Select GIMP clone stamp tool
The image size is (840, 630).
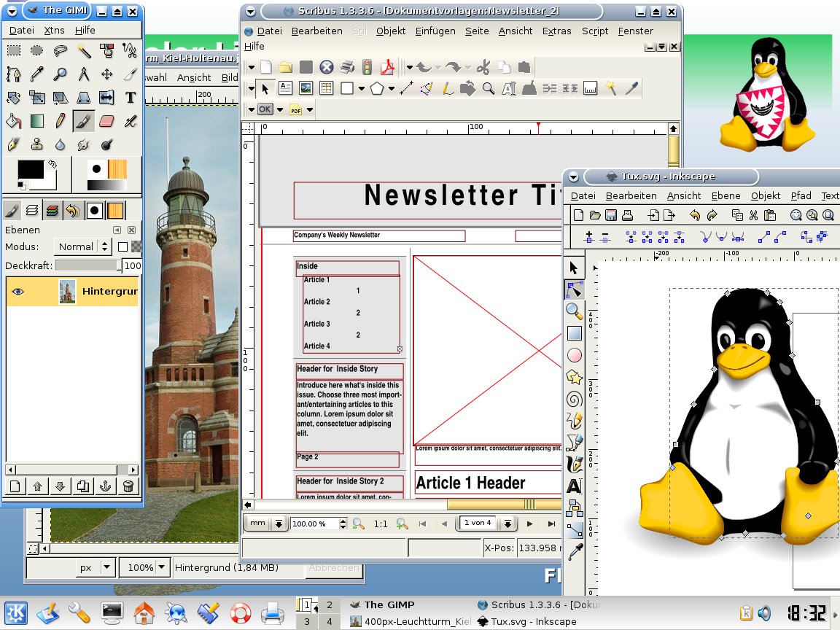pos(37,144)
